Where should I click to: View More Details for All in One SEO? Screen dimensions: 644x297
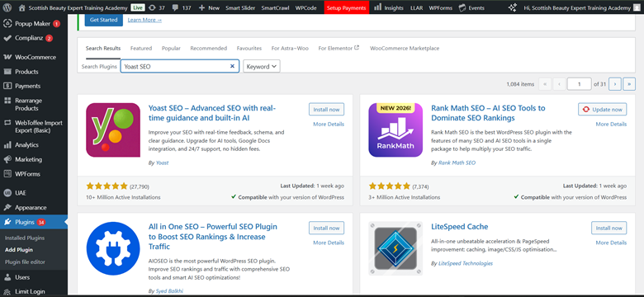tap(329, 243)
